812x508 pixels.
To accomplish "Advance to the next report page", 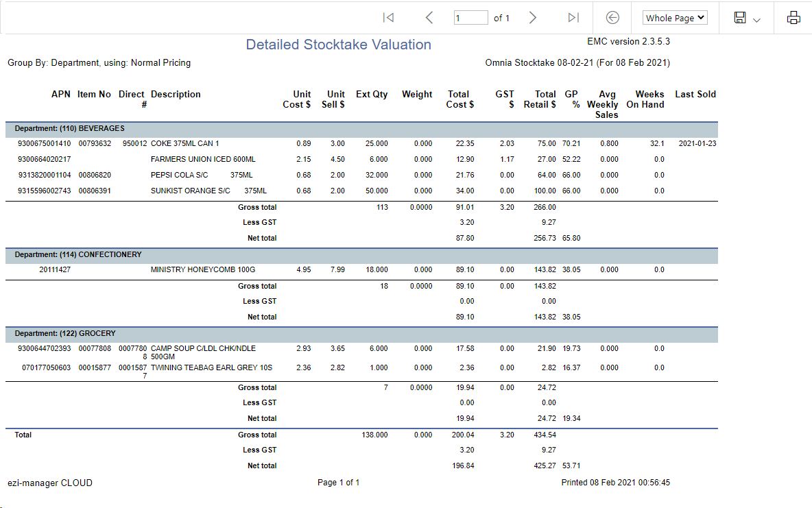I will coord(532,18).
